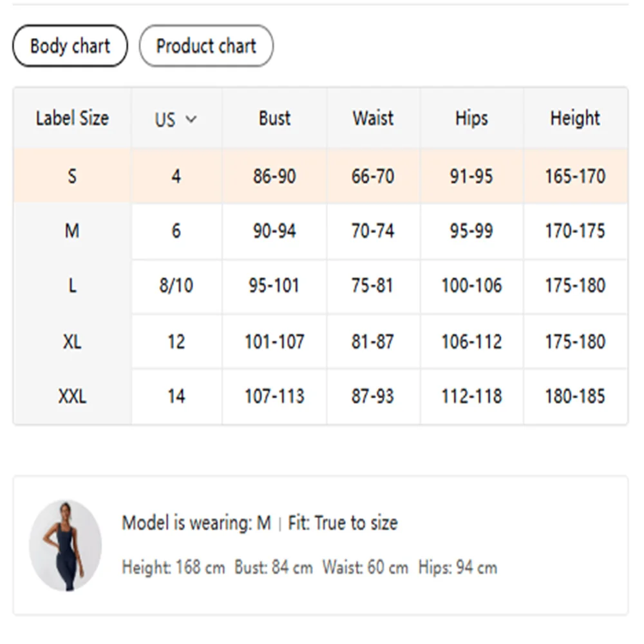Click the 8/10 US size cell
This screenshot has height=644, width=644.
(x=176, y=286)
